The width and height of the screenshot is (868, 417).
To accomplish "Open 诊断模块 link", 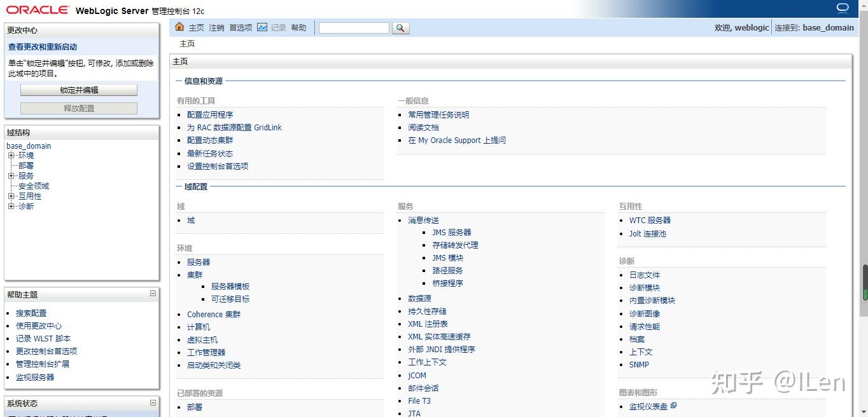I will click(x=645, y=287).
